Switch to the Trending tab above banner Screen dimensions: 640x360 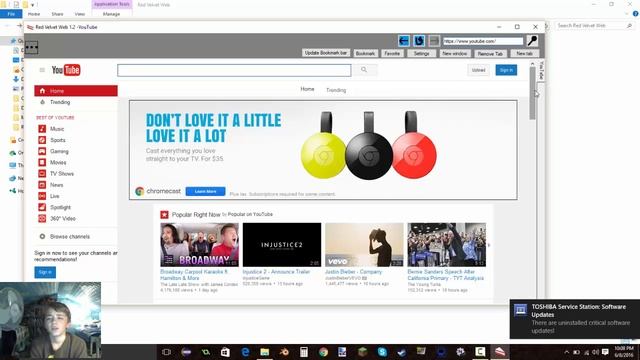[x=336, y=90]
